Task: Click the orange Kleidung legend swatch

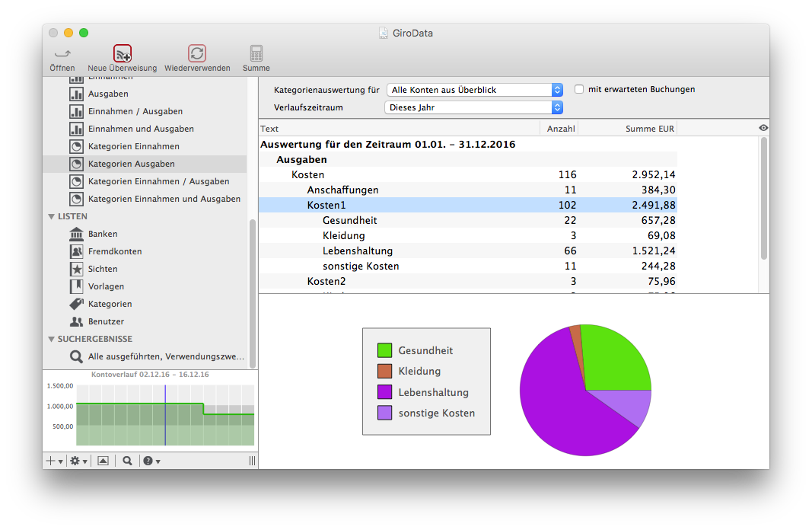Action: pyautogui.click(x=385, y=372)
